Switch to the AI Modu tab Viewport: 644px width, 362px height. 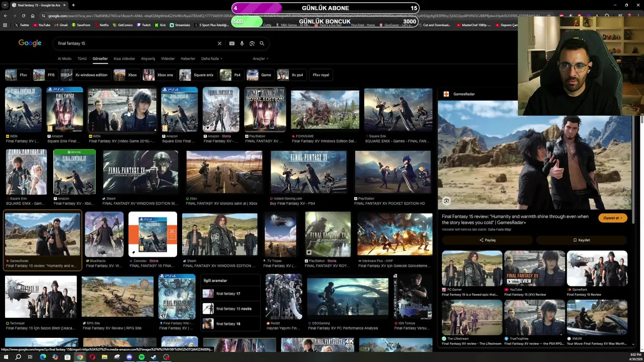(64, 59)
